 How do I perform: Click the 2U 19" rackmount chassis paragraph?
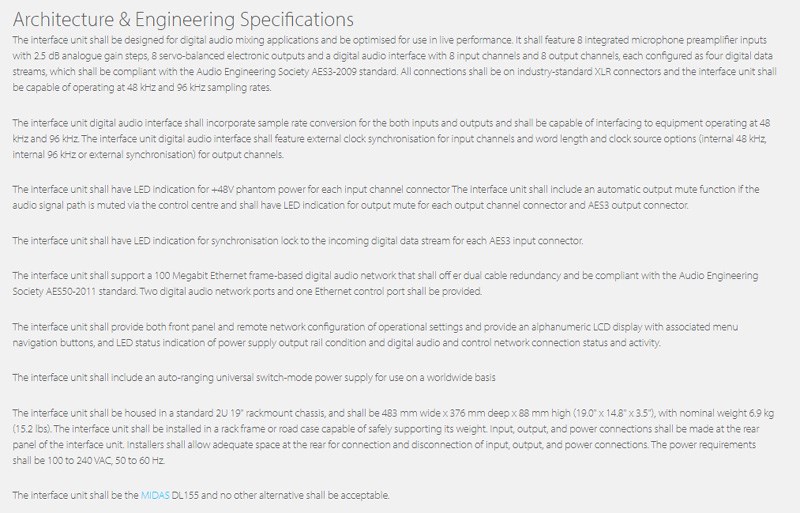click(x=393, y=436)
